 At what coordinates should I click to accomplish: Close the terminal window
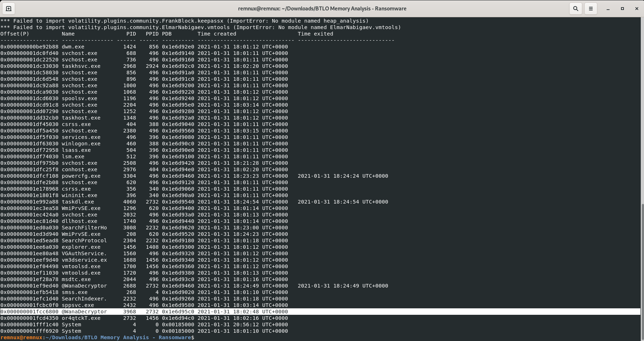(636, 9)
